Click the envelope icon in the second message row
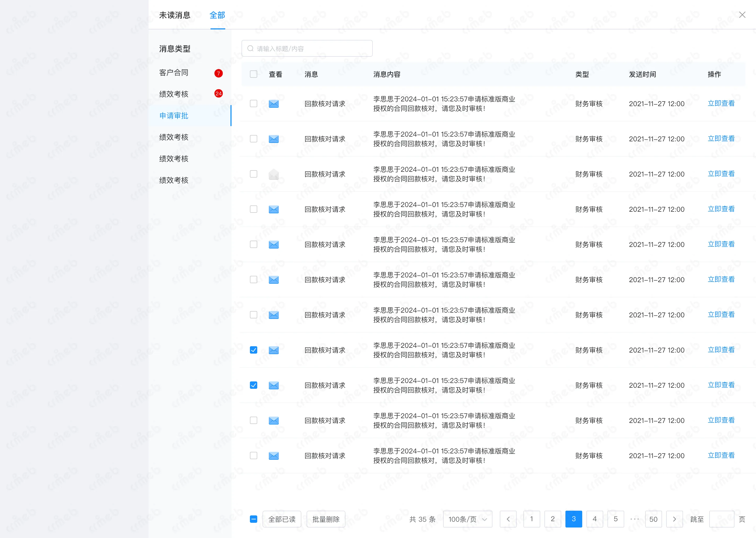The width and height of the screenshot is (756, 538). click(274, 139)
